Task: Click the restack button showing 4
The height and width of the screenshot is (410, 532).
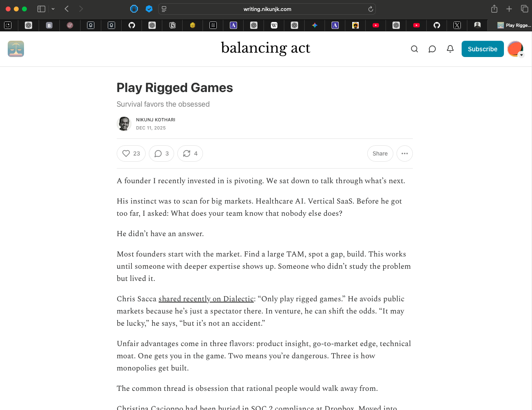Action: [190, 153]
